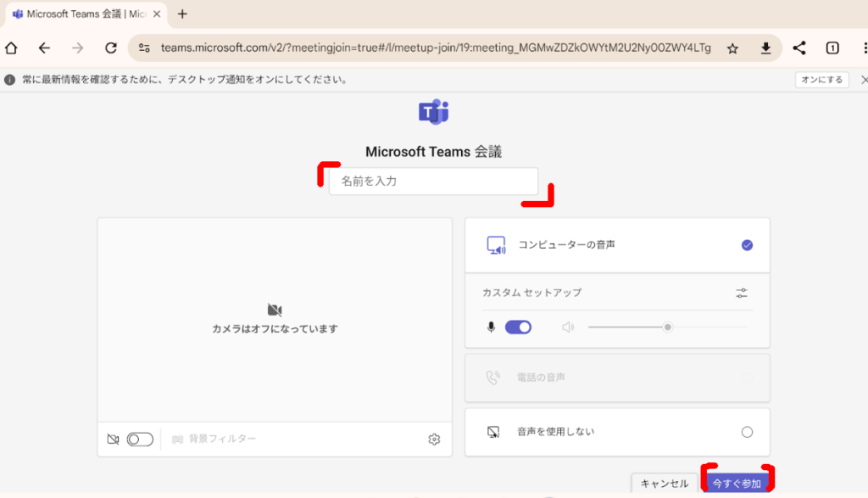Click the camera off icon in preview
The image size is (868, 498).
(x=275, y=310)
